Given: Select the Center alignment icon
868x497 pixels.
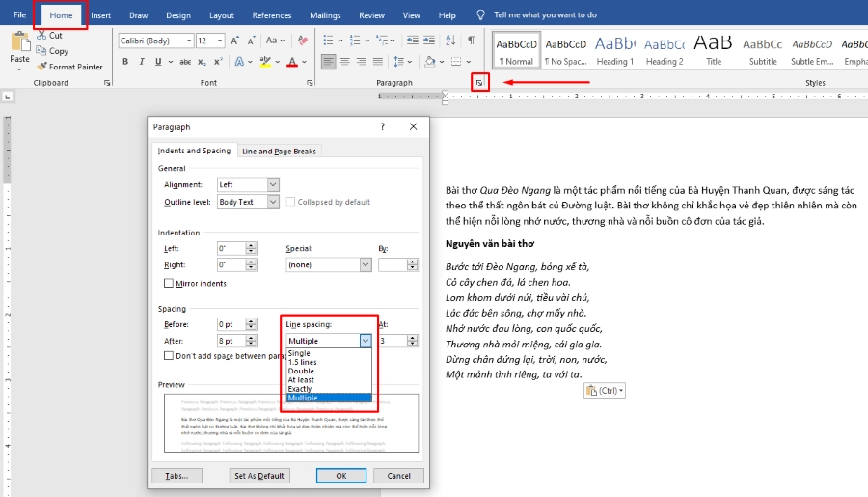Looking at the screenshot, I should point(346,62).
